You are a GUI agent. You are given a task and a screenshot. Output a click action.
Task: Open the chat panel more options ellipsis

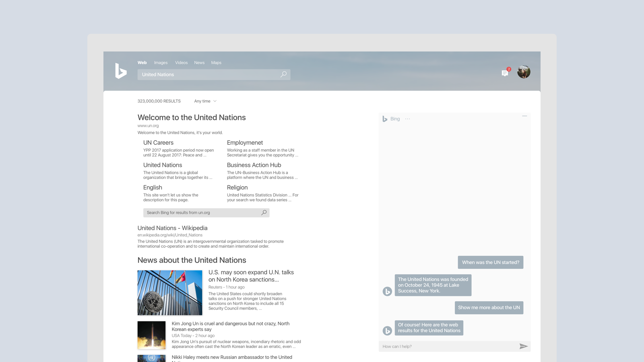click(x=408, y=119)
